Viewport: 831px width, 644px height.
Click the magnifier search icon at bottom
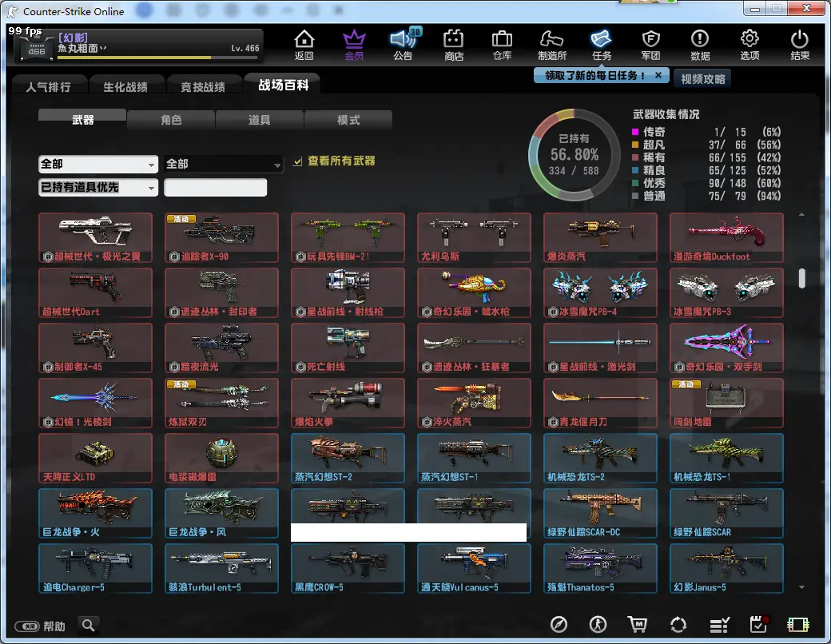pyautogui.click(x=89, y=626)
